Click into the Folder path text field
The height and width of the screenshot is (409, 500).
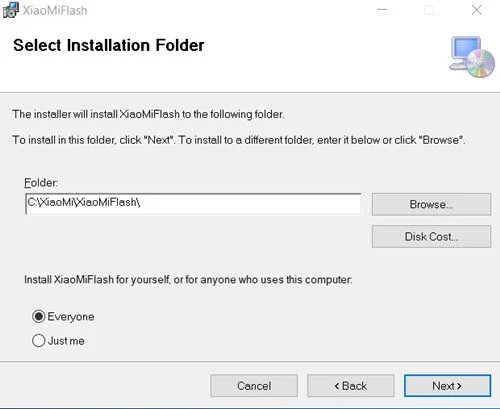point(193,203)
